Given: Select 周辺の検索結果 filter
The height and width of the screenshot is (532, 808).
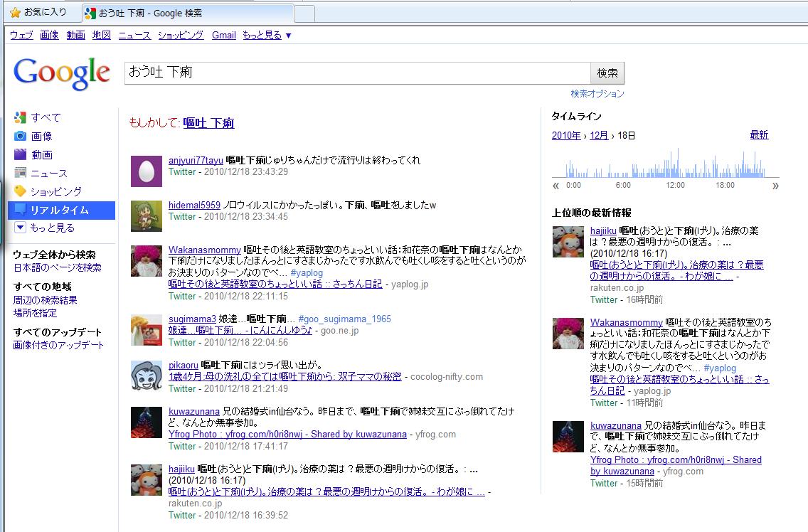Looking at the screenshot, I should coord(45,300).
